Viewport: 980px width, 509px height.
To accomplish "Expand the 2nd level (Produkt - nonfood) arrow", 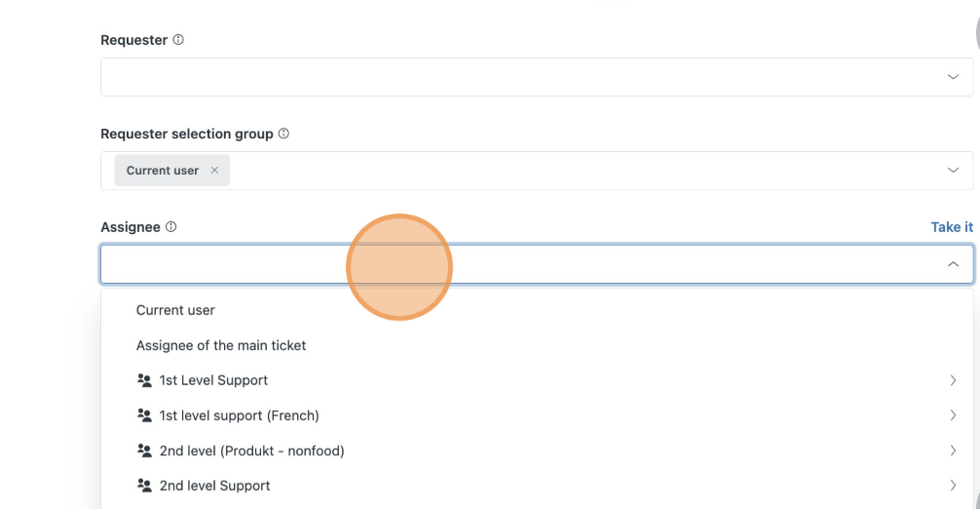I will click(x=953, y=450).
